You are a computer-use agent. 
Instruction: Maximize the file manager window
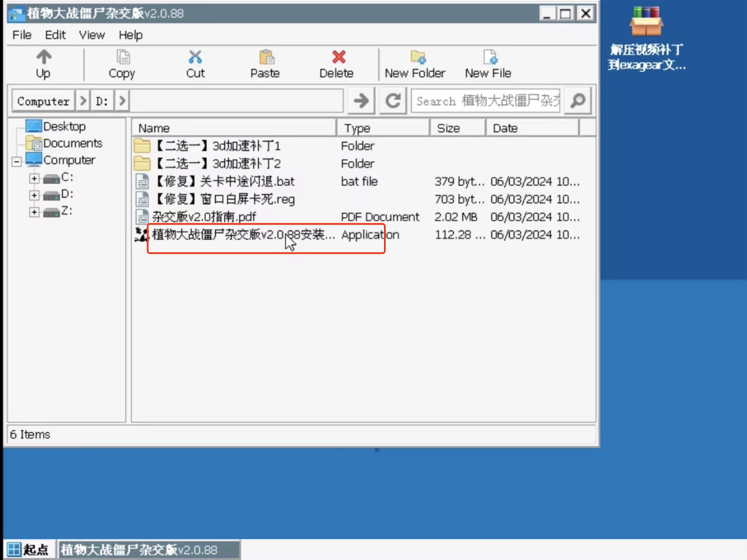(x=566, y=13)
